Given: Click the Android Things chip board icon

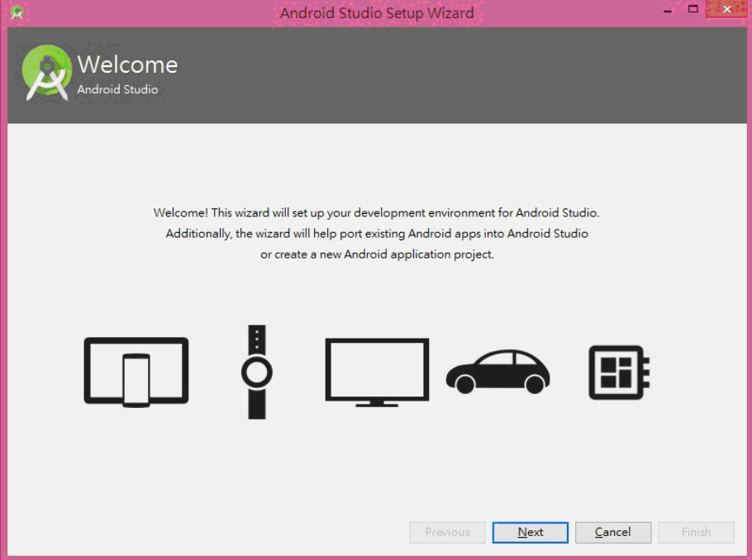Looking at the screenshot, I should pos(619,372).
